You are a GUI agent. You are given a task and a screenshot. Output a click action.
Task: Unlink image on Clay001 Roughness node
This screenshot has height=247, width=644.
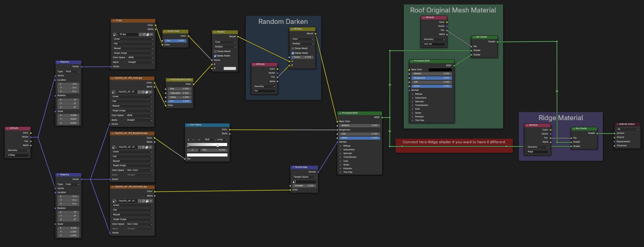coord(151,147)
